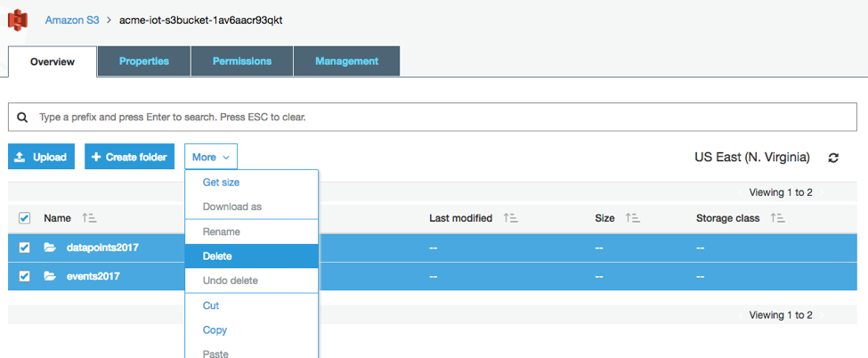Uncheck the events2017 row checkbox
The height and width of the screenshot is (358, 868).
(x=24, y=275)
